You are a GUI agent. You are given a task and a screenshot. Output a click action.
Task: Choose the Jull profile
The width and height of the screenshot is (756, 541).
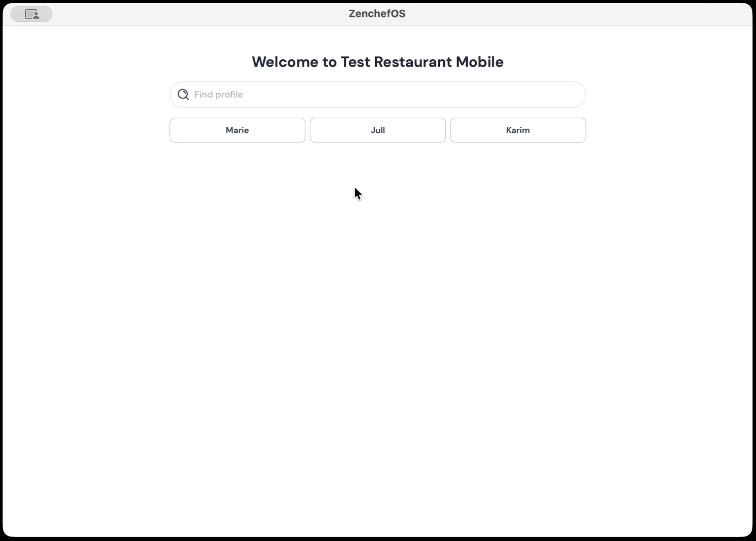pos(378,130)
